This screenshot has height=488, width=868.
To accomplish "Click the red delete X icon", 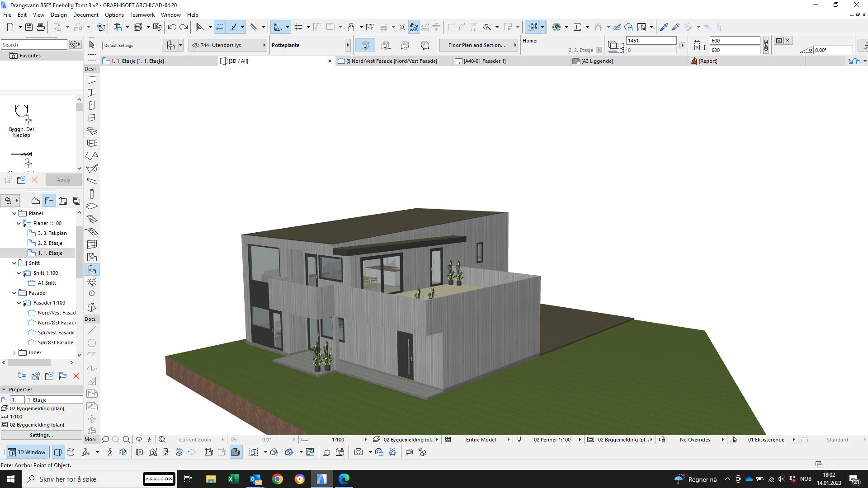I will (76, 376).
